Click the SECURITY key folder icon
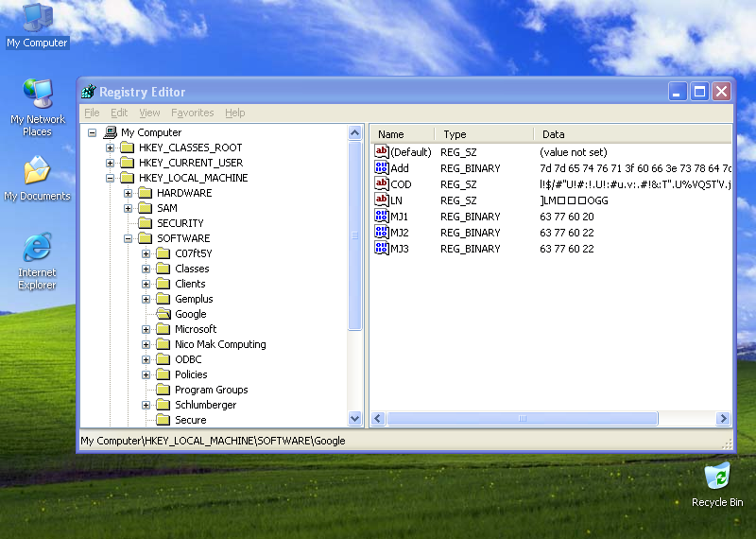756x539 pixels. pos(146,223)
